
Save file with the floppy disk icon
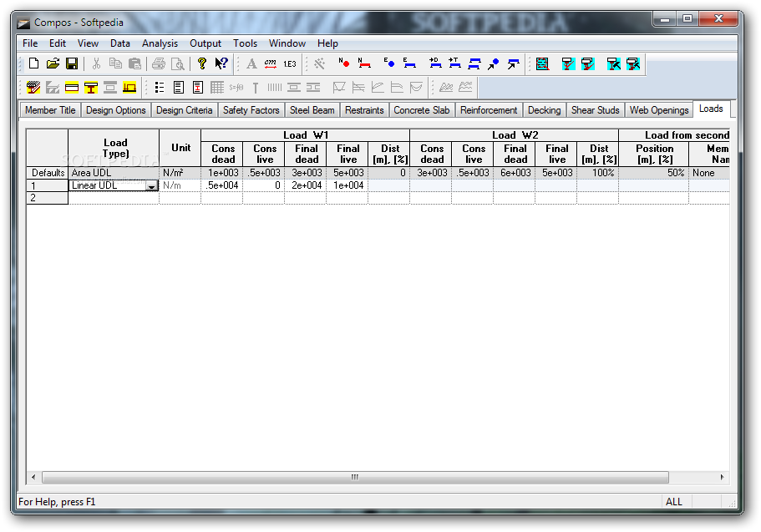(x=72, y=63)
